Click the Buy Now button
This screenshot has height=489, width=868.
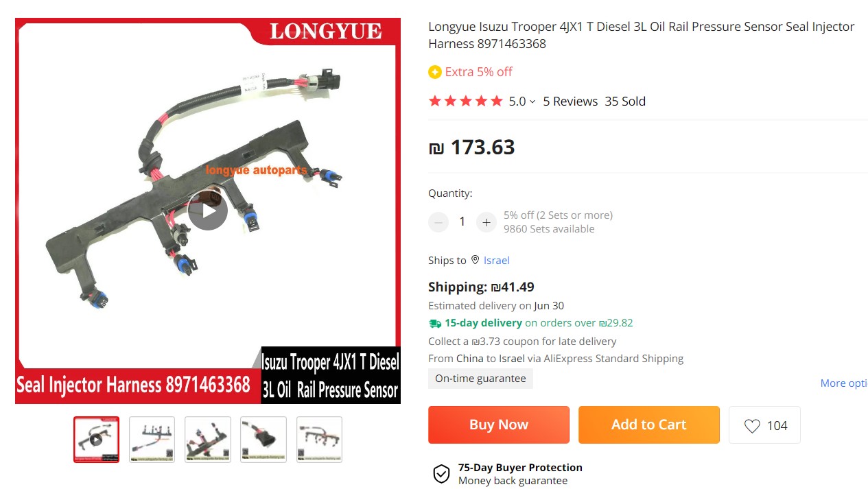click(499, 425)
